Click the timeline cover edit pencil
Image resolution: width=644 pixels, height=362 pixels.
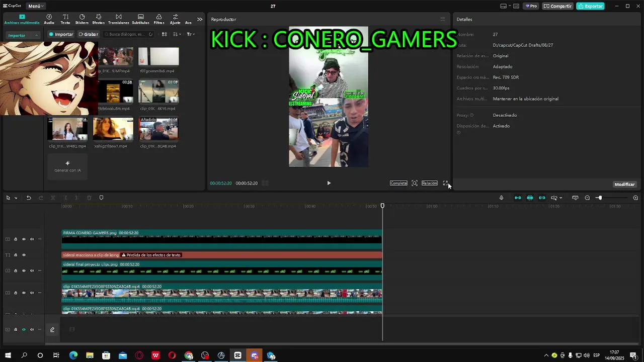pos(52,330)
